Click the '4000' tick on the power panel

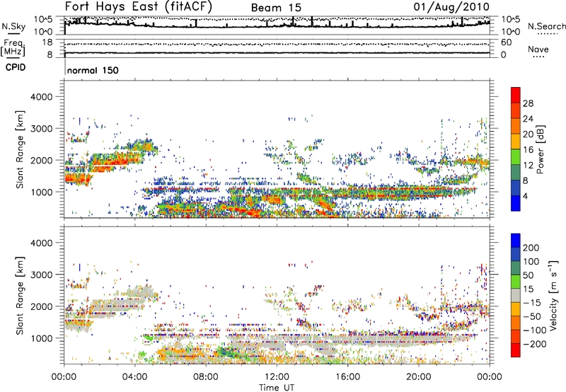42,97
